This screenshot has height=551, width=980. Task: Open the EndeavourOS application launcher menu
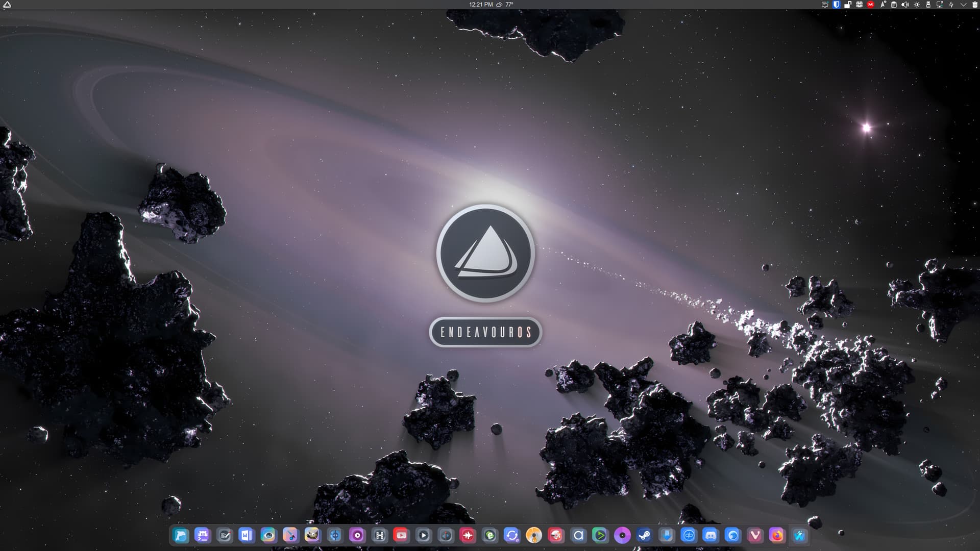click(7, 5)
